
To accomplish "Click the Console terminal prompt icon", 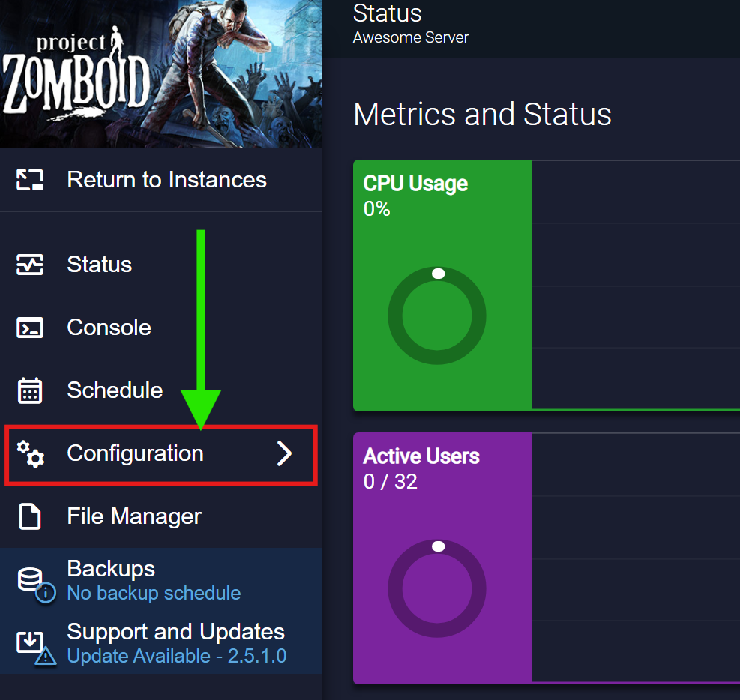I will (x=30, y=328).
